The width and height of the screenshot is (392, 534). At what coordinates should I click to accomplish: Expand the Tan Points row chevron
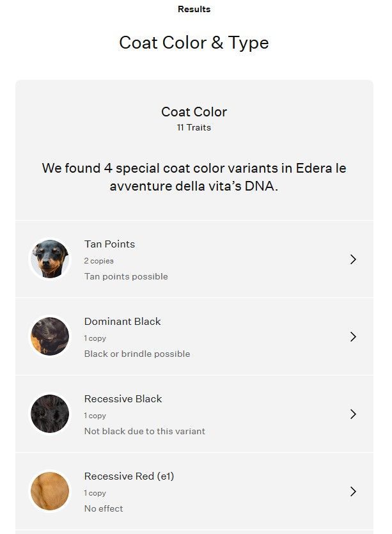point(353,259)
